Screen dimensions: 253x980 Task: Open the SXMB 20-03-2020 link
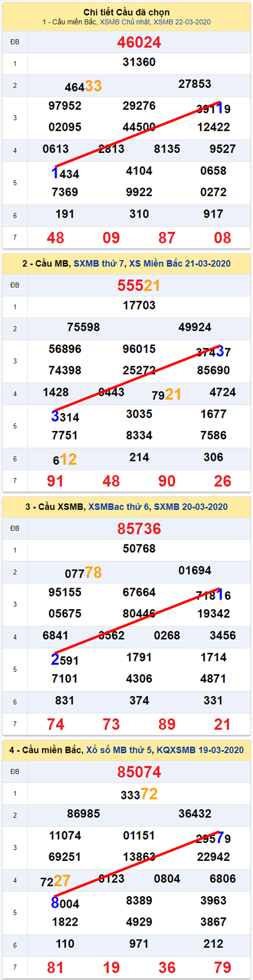[x=191, y=506]
